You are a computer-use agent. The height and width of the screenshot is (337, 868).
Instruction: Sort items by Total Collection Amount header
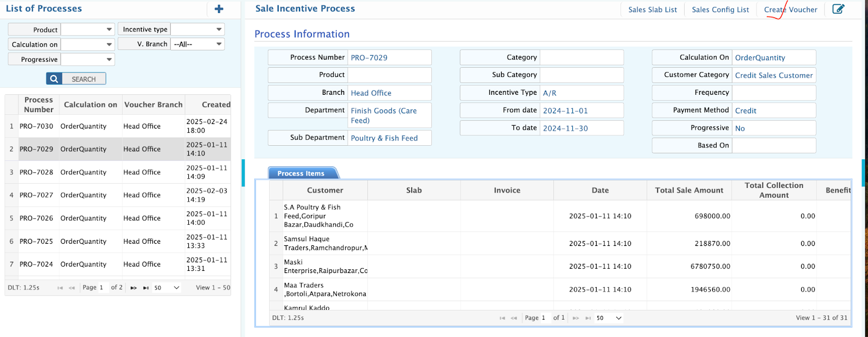[x=774, y=190]
